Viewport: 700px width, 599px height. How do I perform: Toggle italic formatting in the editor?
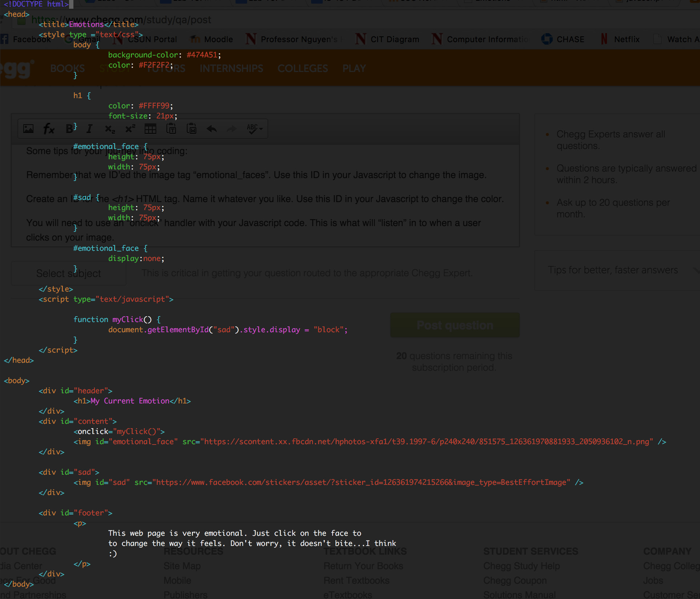click(89, 129)
